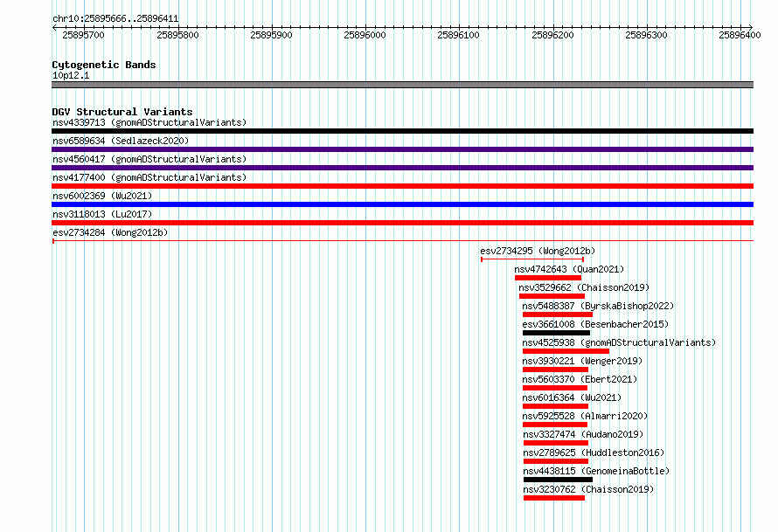The width and height of the screenshot is (778, 532).
Task: Click the right arrowhead of the coordinate ruler
Action: (x=750, y=27)
